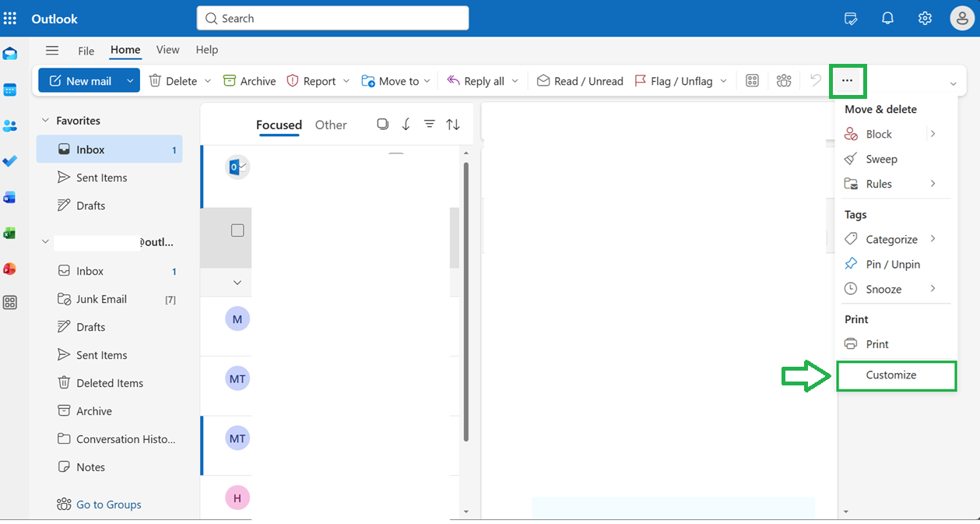Image resolution: width=980 pixels, height=524 pixels.
Task: Switch to the Home tab
Action: (x=125, y=50)
